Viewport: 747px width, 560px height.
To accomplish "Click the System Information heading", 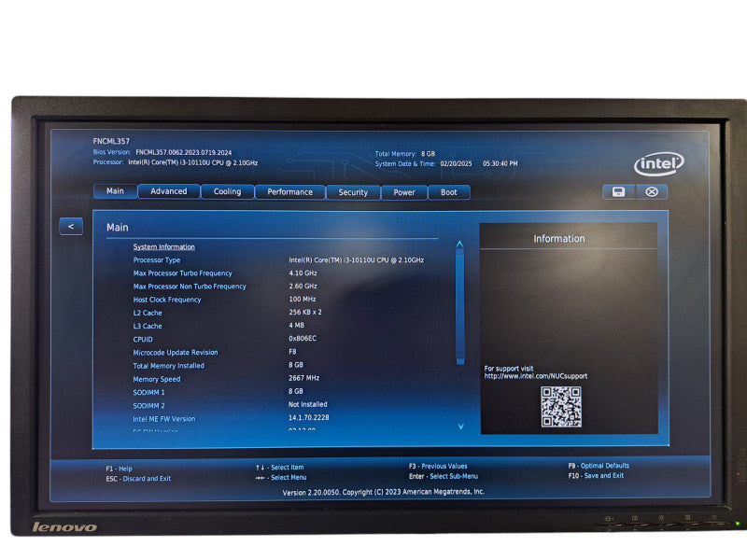I will pyautogui.click(x=164, y=246).
